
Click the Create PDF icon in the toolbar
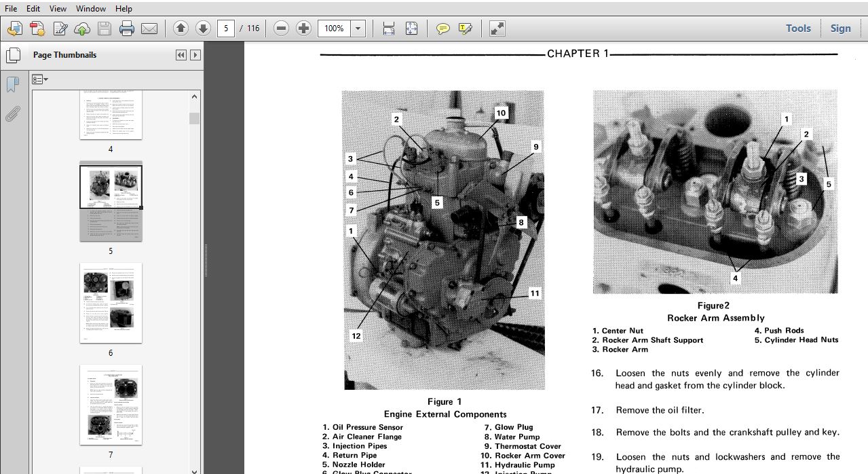(x=15, y=29)
